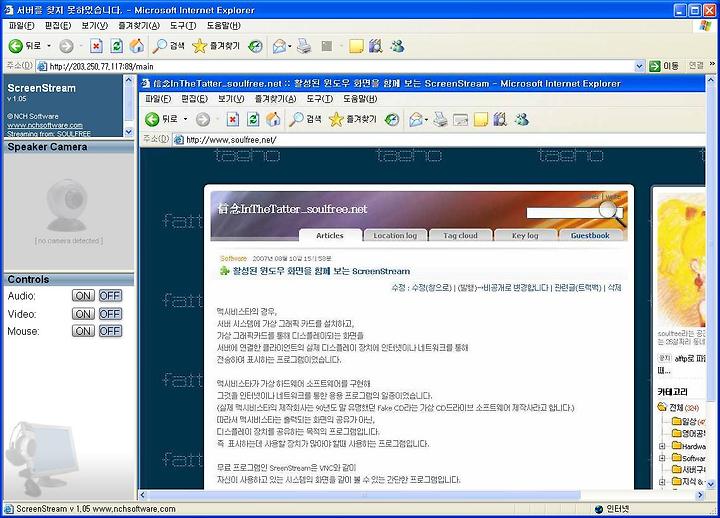720x518 pixels.
Task: Turn Audio ON in Controls
Action: coord(83,295)
